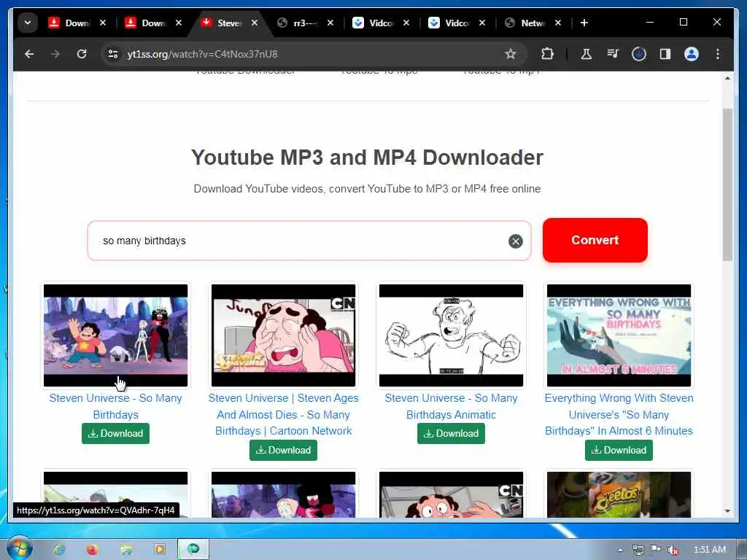Go back to previous page
747x560 pixels.
click(29, 54)
